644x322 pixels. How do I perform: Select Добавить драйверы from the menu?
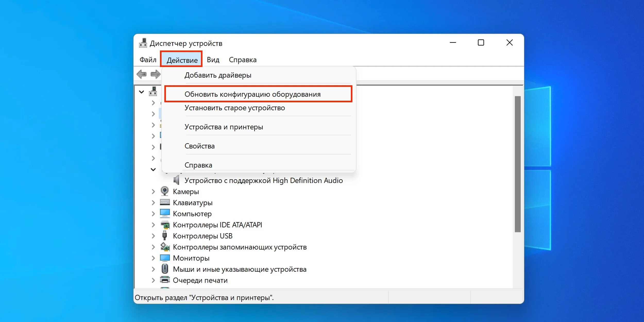218,75
